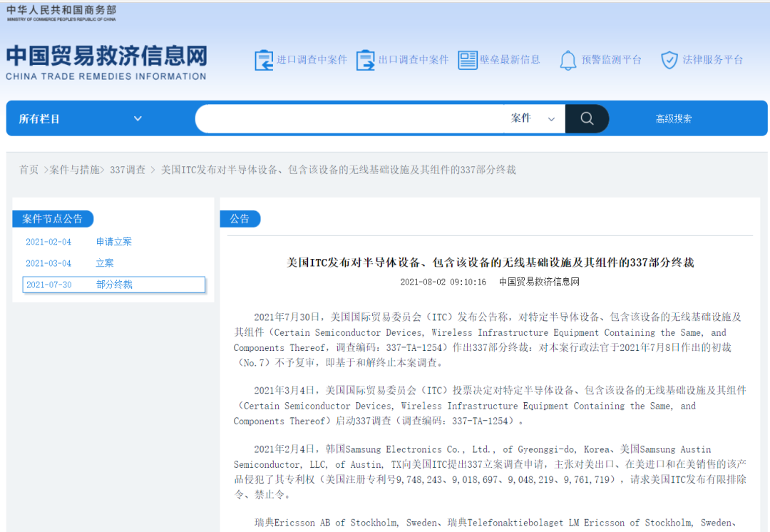Open 立案 node announcement
The width and height of the screenshot is (770, 532).
pyautogui.click(x=105, y=263)
